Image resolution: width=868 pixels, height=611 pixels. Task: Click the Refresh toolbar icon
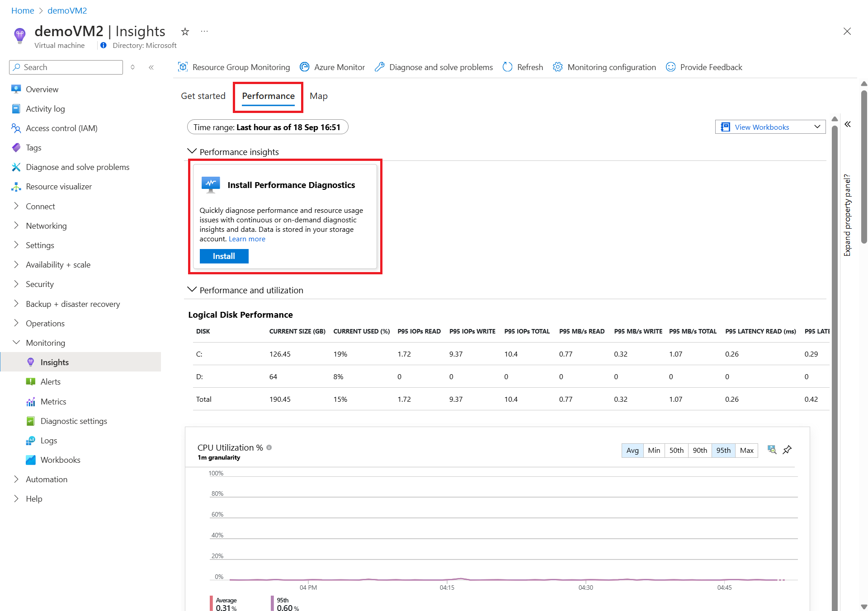click(508, 67)
